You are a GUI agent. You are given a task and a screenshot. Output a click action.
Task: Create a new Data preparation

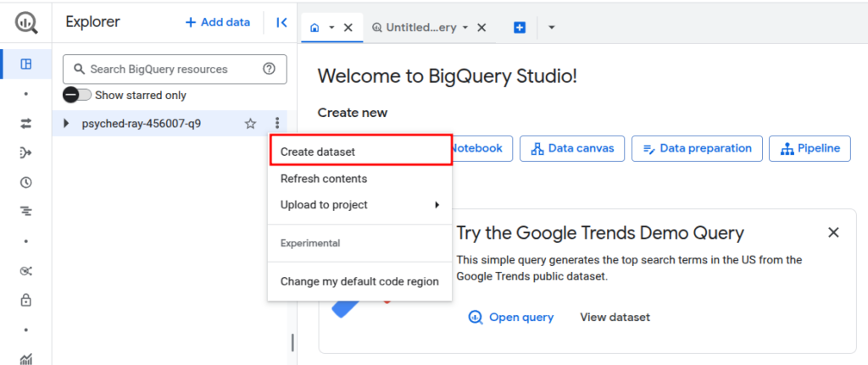click(x=697, y=149)
